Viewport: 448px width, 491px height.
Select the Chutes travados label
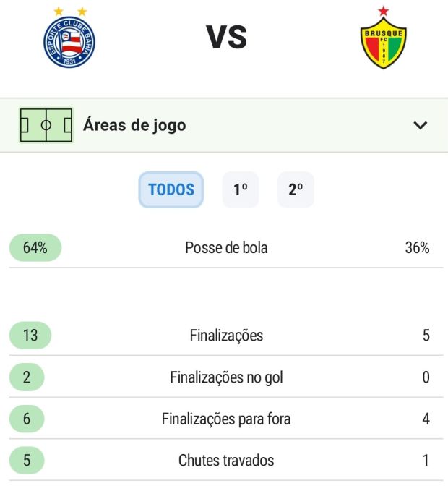point(226,461)
